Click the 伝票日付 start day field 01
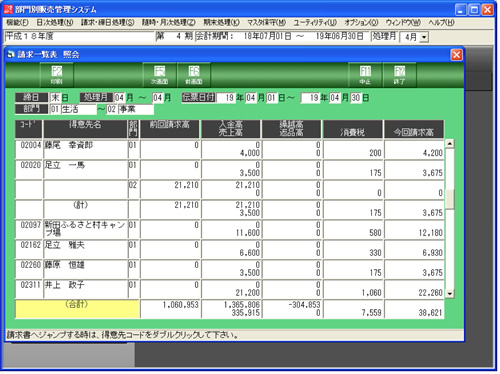 click(271, 98)
